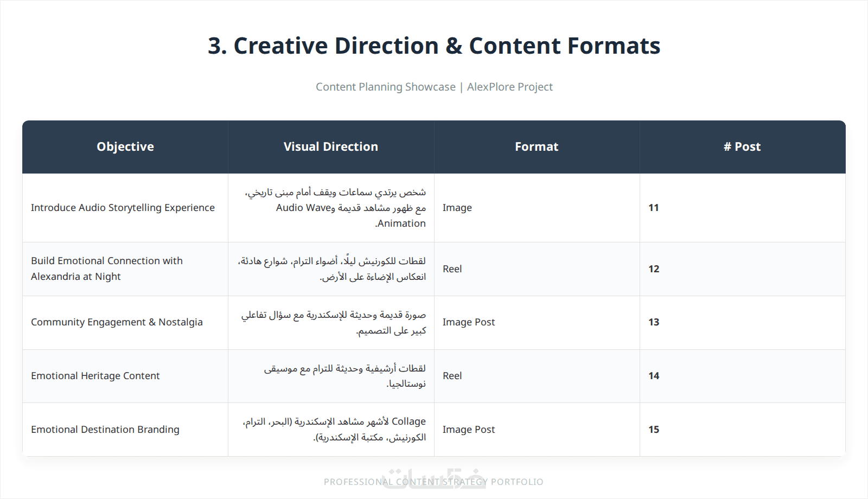Screen dimensions: 868x499
Task: Click post number "15"
Action: pos(654,430)
